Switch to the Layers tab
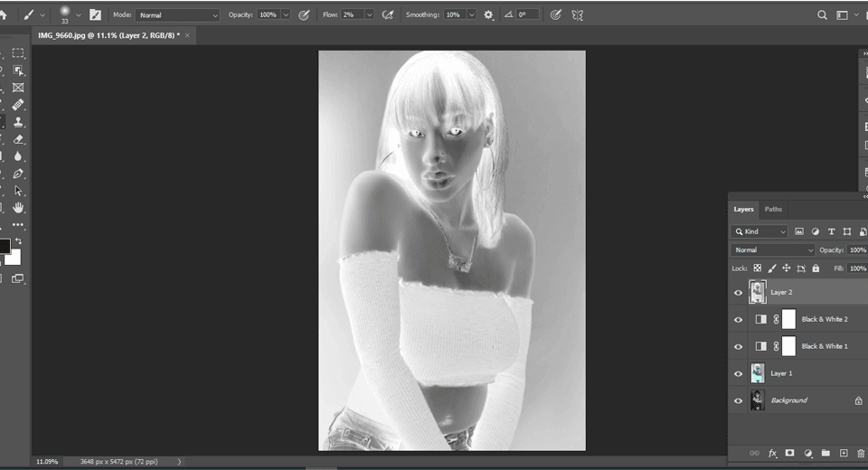This screenshot has width=868, height=470. [x=743, y=210]
